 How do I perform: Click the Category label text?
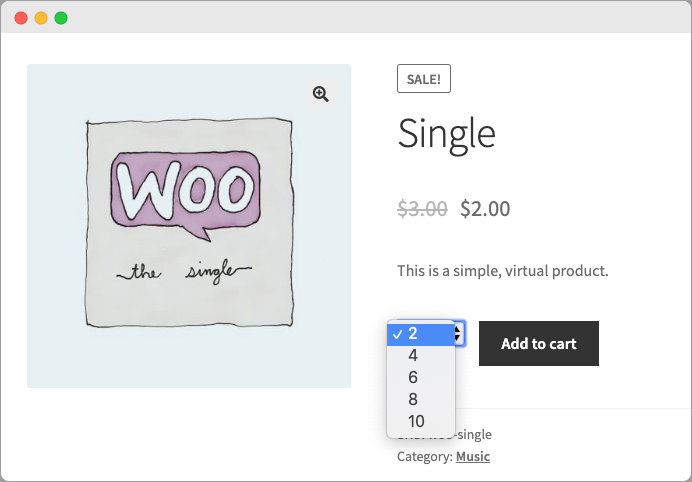(425, 456)
